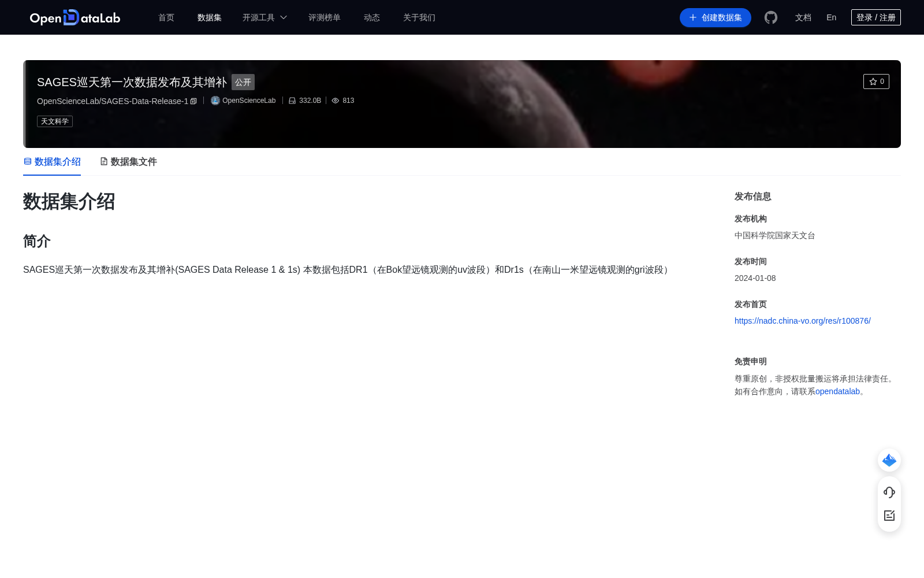This screenshot has height=578, width=924.
Task: Click the 天文科学 tag
Action: tap(55, 121)
